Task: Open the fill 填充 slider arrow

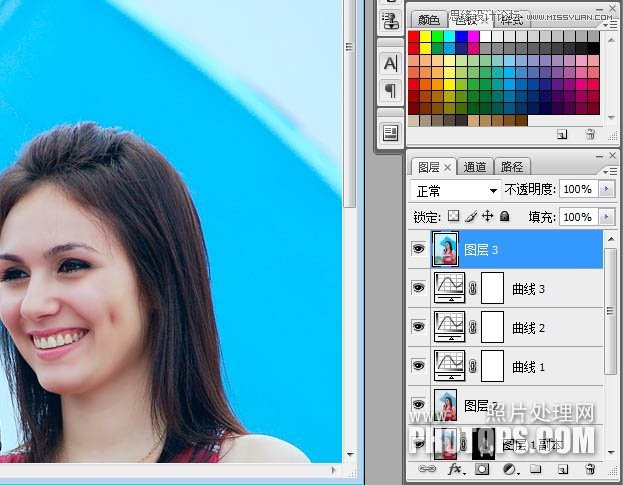Action: (x=607, y=217)
